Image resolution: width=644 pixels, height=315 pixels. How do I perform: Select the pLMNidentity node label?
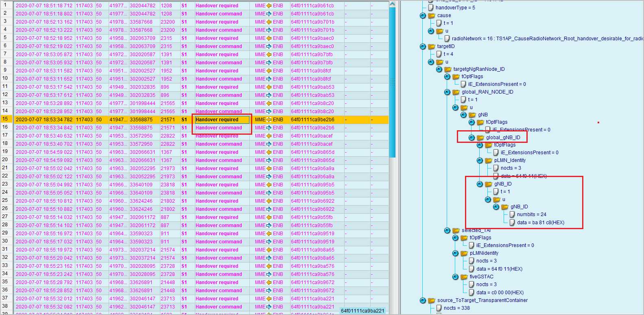(x=484, y=253)
